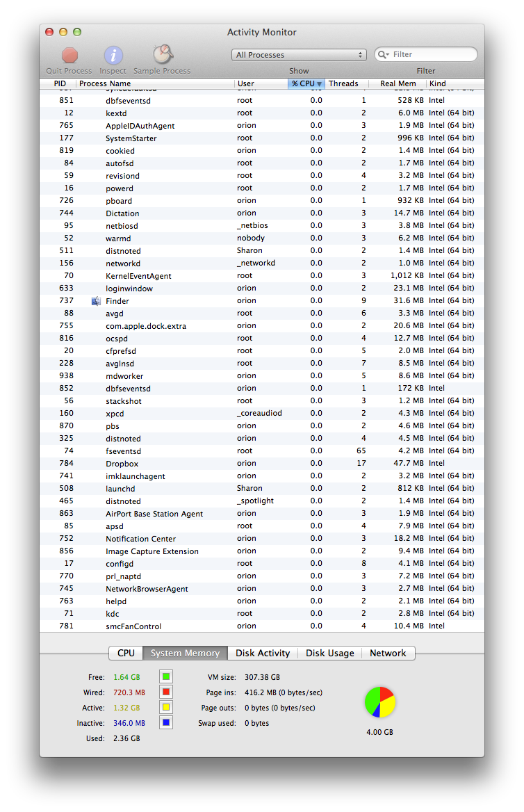Select the configd process row
This screenshot has width=524, height=812.
tap(262, 563)
